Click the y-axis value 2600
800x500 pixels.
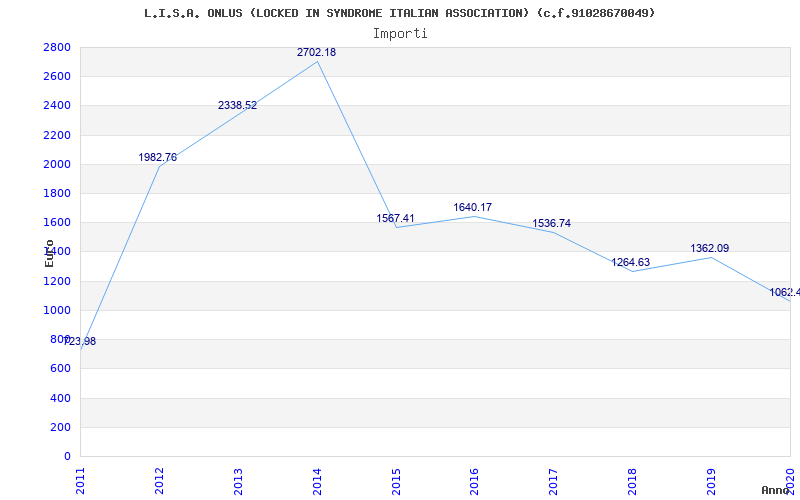pyautogui.click(x=57, y=77)
